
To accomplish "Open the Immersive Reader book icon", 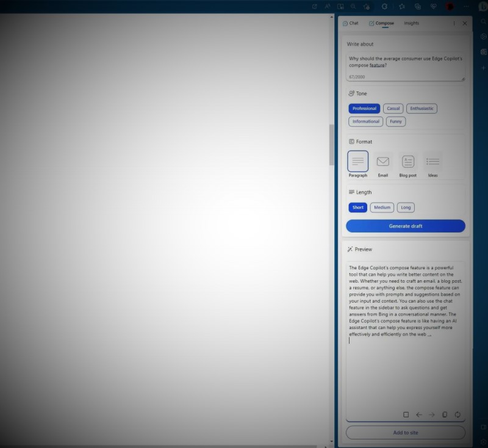I will [340, 7].
